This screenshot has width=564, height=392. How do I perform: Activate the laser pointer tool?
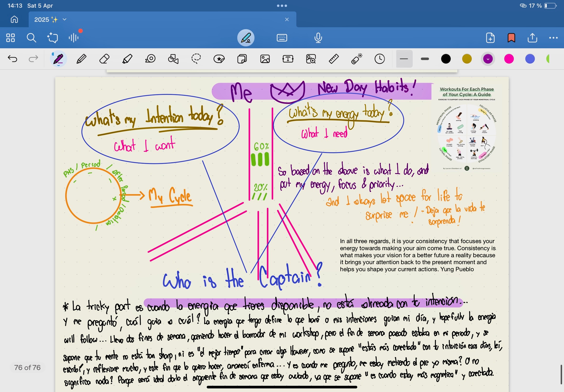(x=357, y=59)
